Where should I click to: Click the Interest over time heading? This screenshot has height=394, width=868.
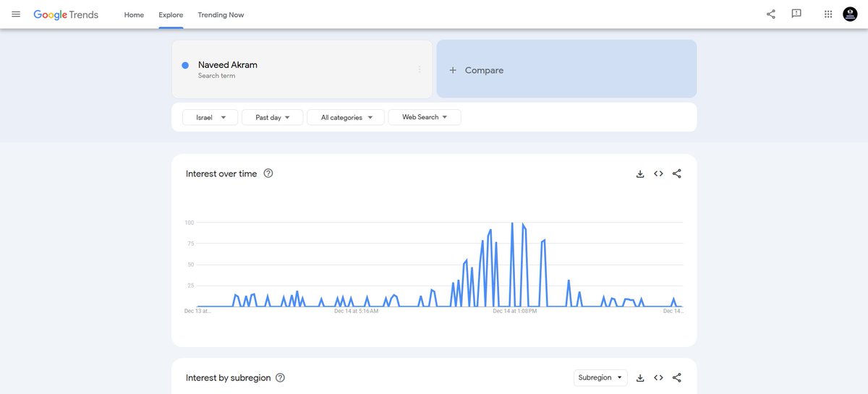click(x=221, y=174)
